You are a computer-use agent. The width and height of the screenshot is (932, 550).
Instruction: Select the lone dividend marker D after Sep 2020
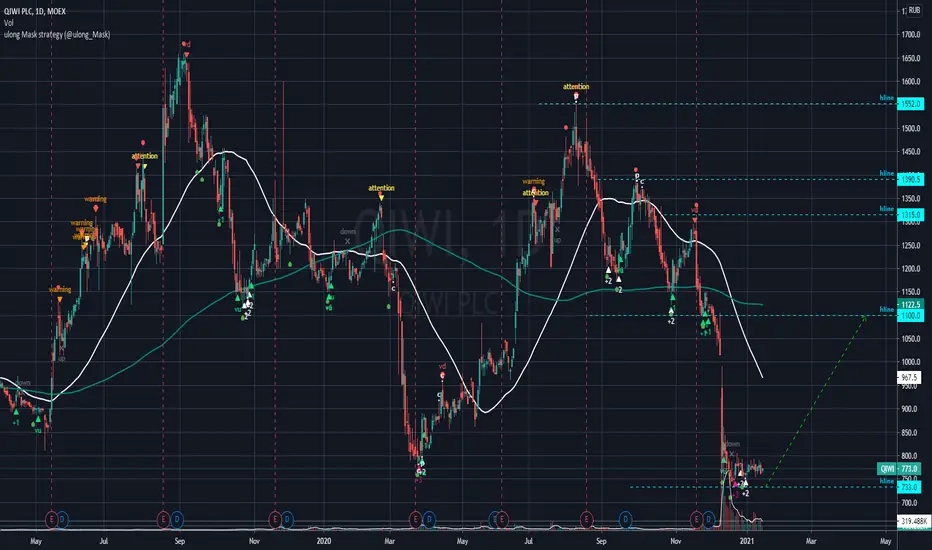point(625,520)
